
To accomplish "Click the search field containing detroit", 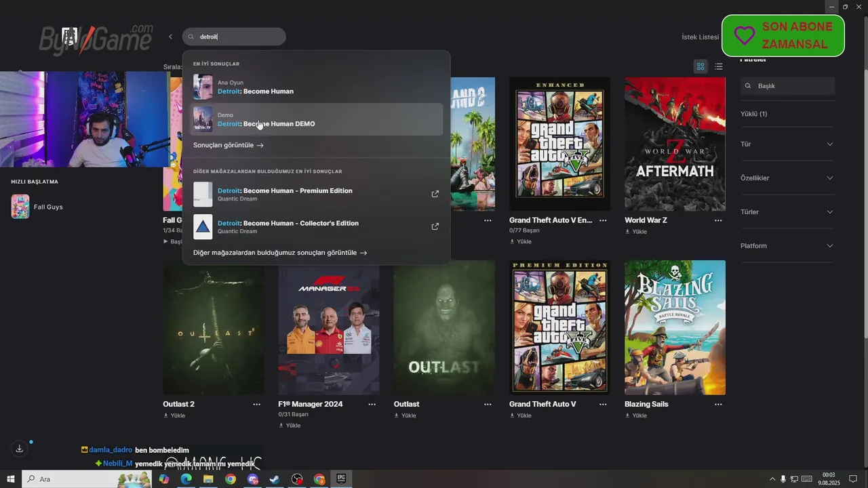I will coord(234,37).
